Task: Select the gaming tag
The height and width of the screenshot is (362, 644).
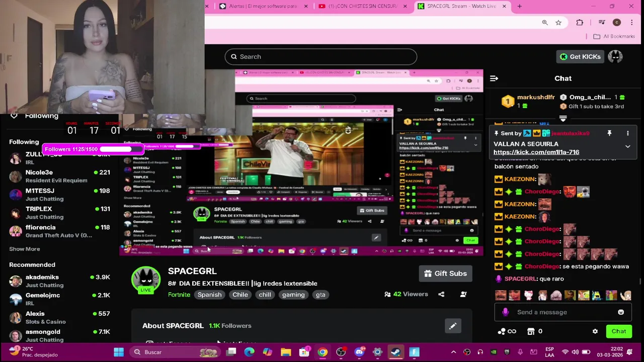Action: pyautogui.click(x=293, y=295)
